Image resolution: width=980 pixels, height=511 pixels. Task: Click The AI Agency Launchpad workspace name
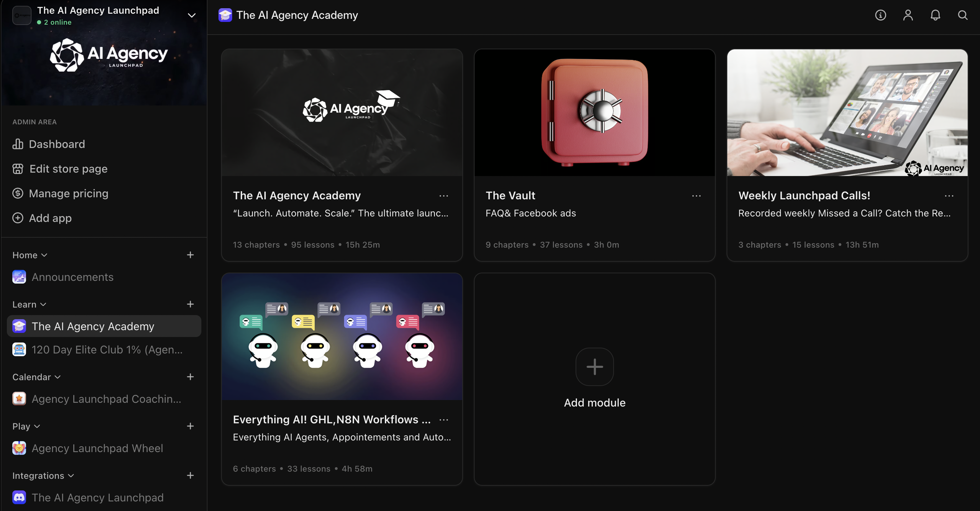98,10
